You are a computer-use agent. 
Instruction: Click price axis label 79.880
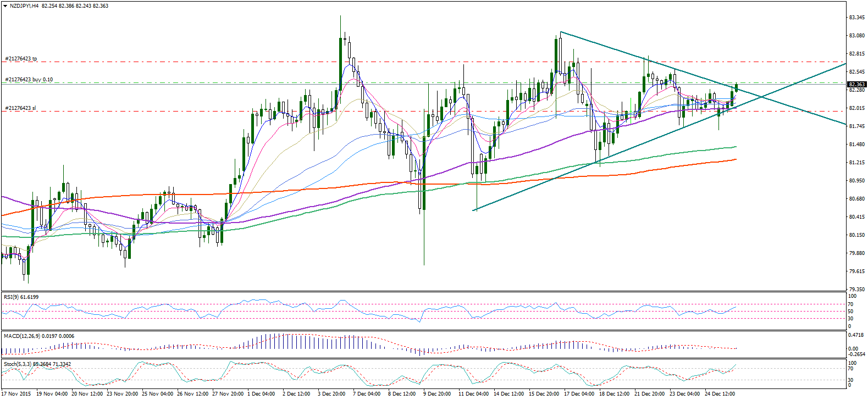pyautogui.click(x=856, y=253)
